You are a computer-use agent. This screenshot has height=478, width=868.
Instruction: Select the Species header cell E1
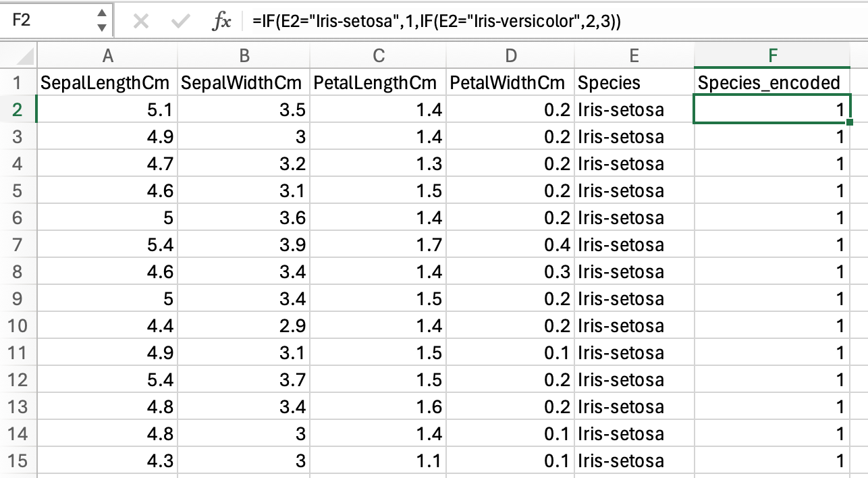pos(634,82)
